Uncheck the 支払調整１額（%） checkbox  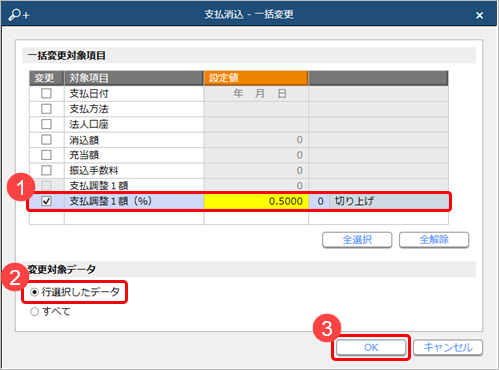(46, 201)
